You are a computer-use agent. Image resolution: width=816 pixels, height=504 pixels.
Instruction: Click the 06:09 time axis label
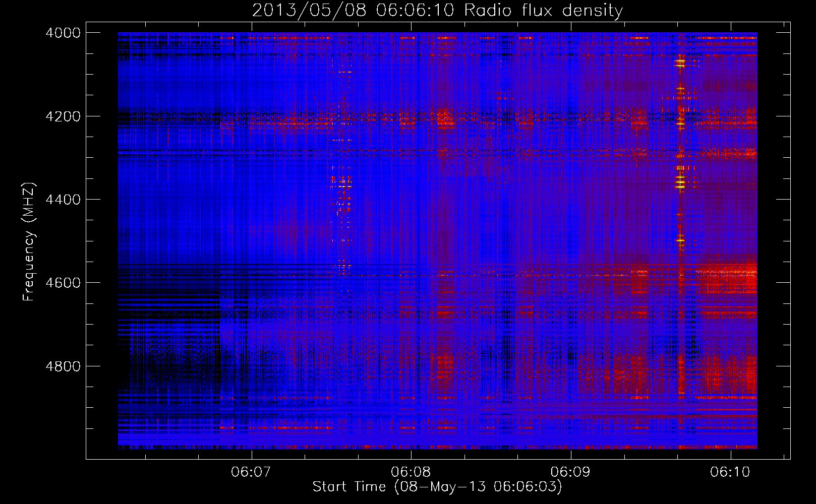pos(570,472)
